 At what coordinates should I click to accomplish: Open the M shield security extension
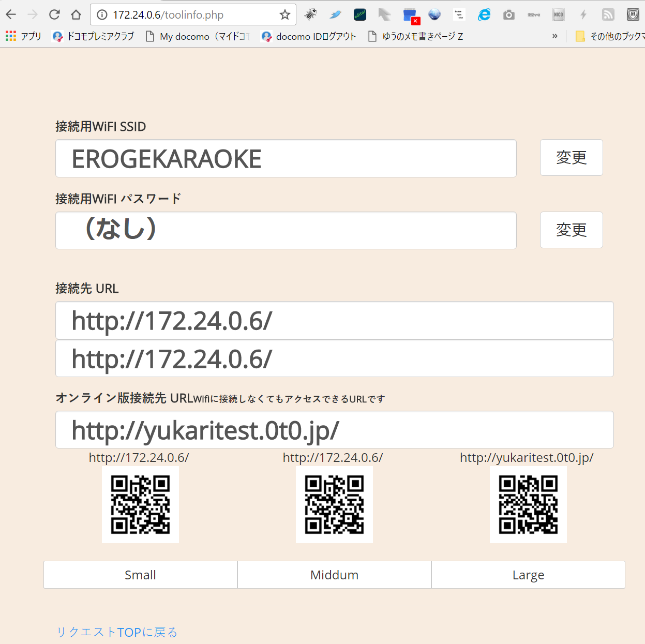coord(633,14)
